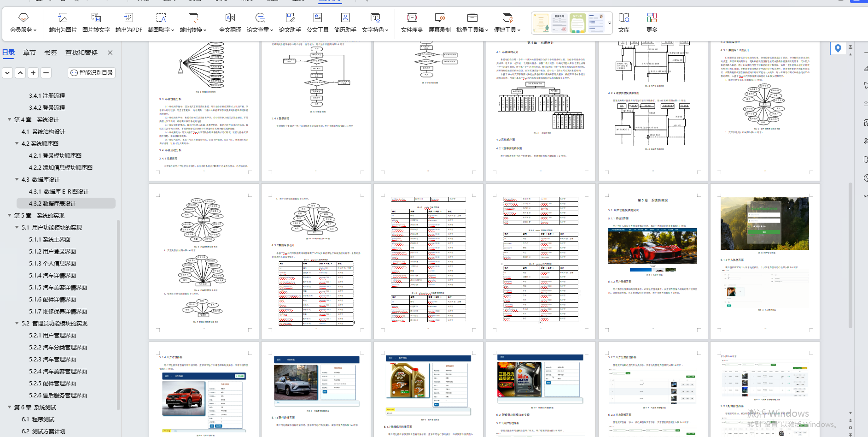Open the 文库 document library
868x437 pixels.
click(x=624, y=23)
